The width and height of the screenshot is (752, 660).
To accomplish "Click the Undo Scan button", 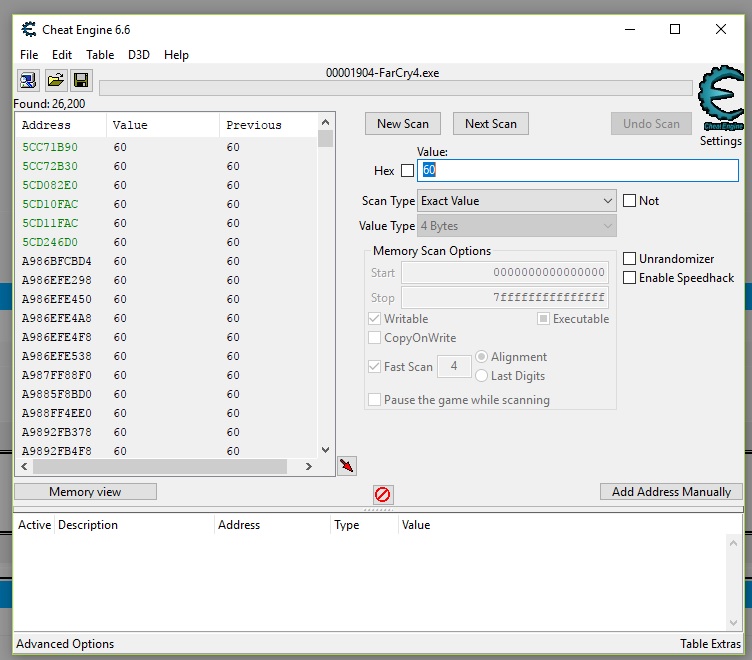I will click(651, 124).
